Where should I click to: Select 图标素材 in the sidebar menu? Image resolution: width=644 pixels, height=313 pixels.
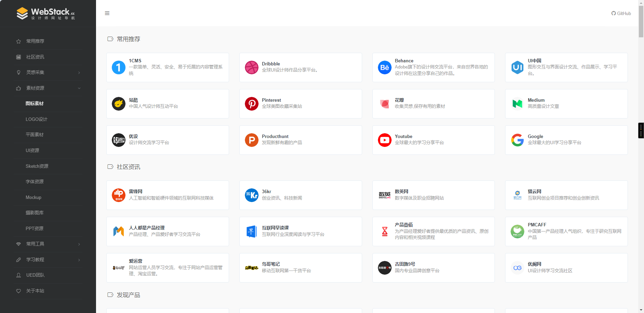pos(35,103)
